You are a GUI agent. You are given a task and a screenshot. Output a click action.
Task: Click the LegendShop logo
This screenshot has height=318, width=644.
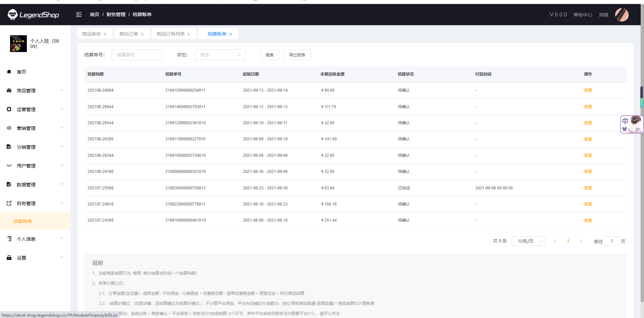pos(34,15)
